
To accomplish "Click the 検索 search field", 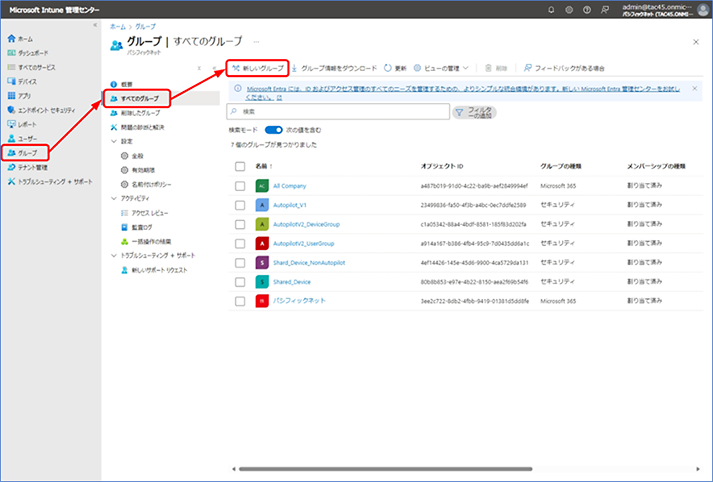I will click(x=338, y=111).
